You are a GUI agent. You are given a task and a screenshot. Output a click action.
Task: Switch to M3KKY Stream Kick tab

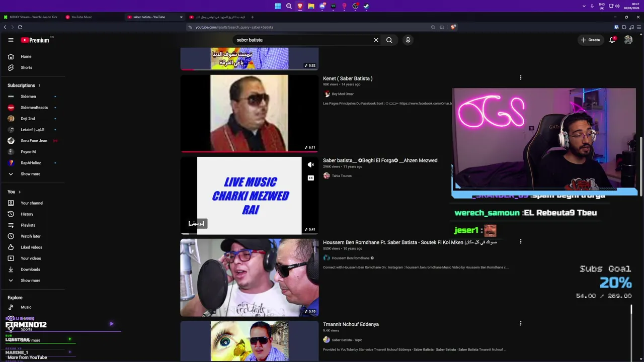click(x=31, y=17)
